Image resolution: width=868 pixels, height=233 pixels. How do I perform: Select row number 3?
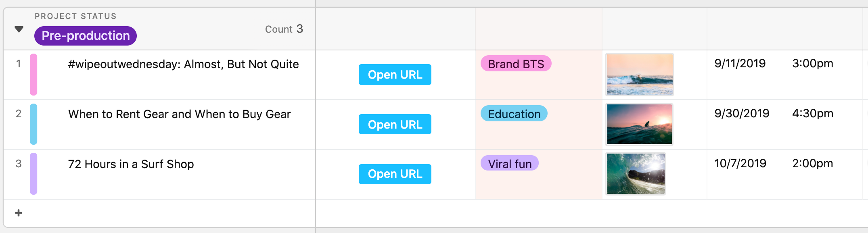[19, 164]
